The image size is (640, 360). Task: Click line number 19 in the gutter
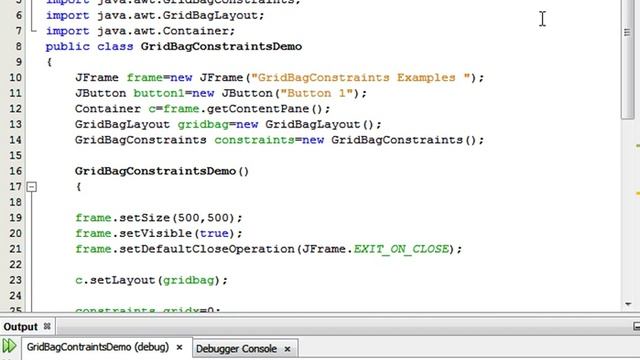[16, 218]
